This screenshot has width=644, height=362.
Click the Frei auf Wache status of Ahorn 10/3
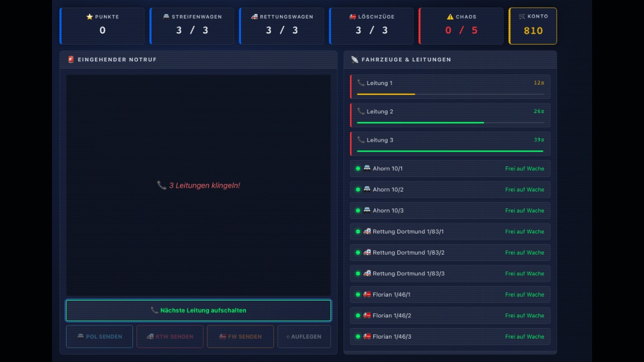pos(524,211)
